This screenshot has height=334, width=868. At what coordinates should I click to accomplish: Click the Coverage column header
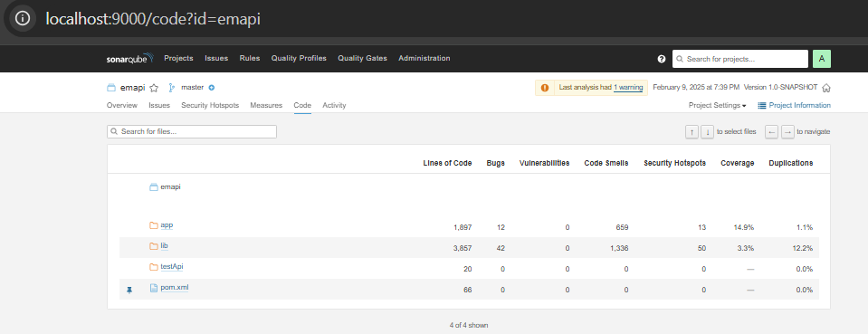738,164
